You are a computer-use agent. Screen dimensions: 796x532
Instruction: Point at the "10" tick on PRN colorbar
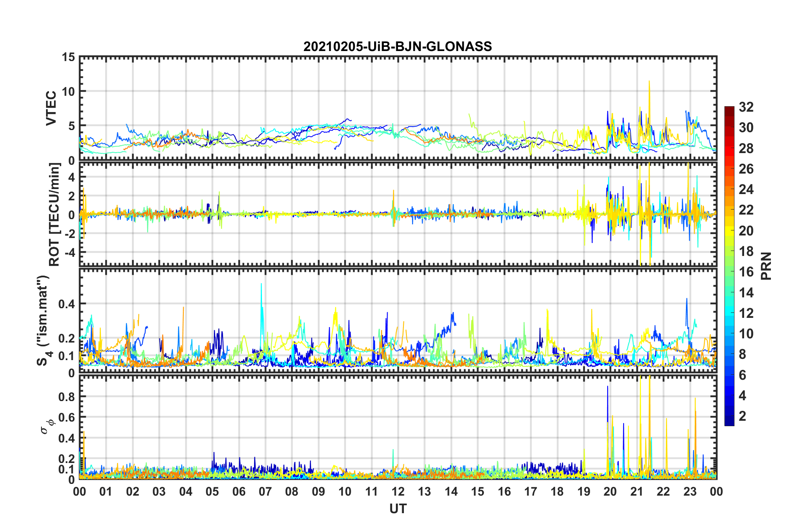746,334
